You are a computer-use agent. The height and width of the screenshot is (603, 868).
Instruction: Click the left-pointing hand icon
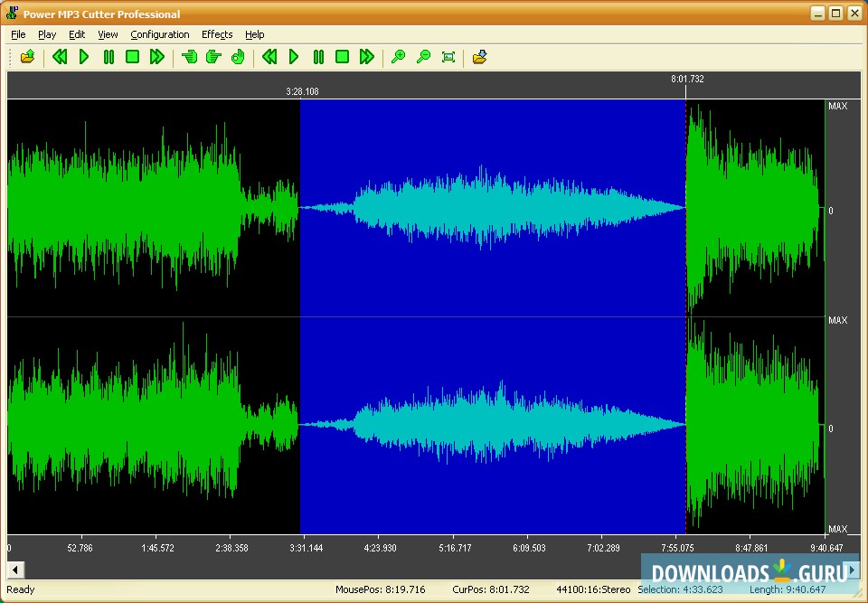point(189,57)
